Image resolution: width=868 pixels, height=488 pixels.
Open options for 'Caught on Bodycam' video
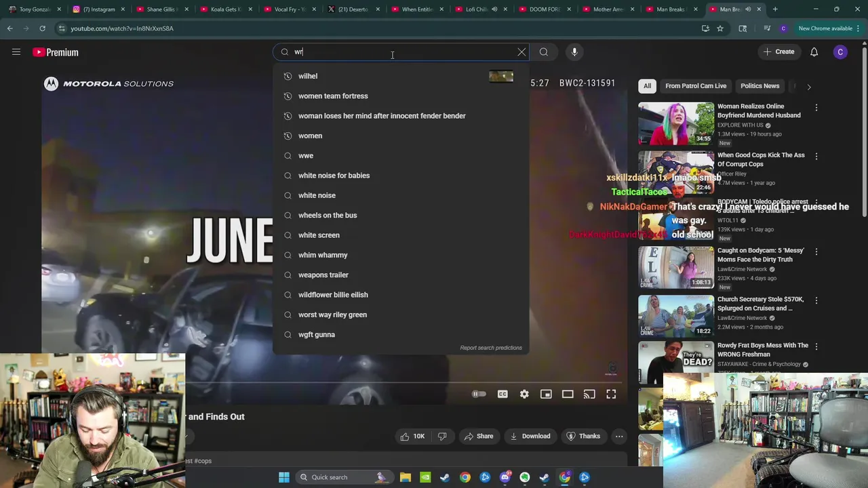click(x=816, y=251)
